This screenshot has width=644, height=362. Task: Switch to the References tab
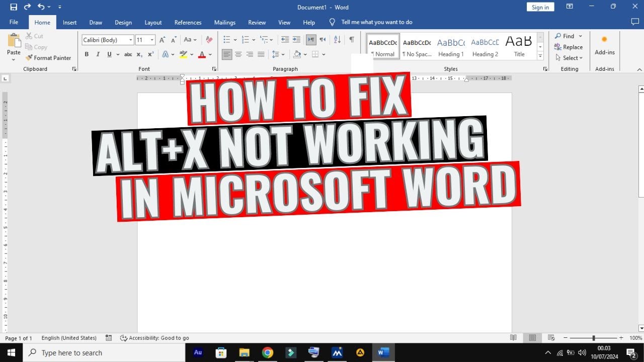[188, 22]
